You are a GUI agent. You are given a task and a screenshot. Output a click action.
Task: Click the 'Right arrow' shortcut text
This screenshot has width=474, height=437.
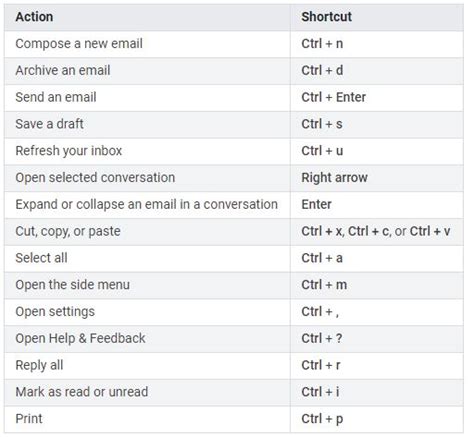334,178
